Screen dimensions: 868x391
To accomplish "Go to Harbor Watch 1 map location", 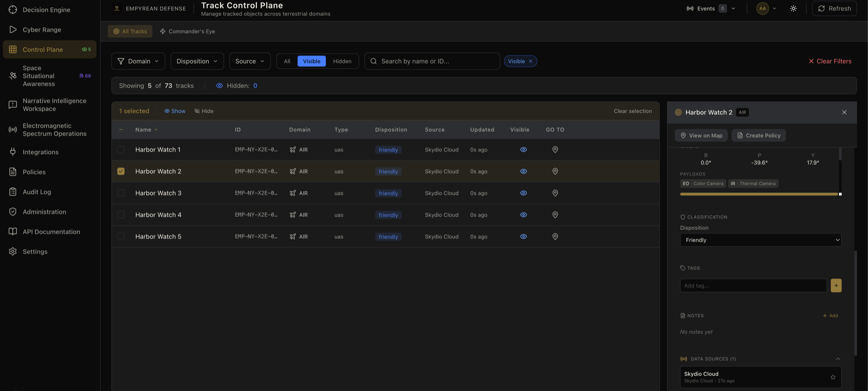I will click(555, 149).
